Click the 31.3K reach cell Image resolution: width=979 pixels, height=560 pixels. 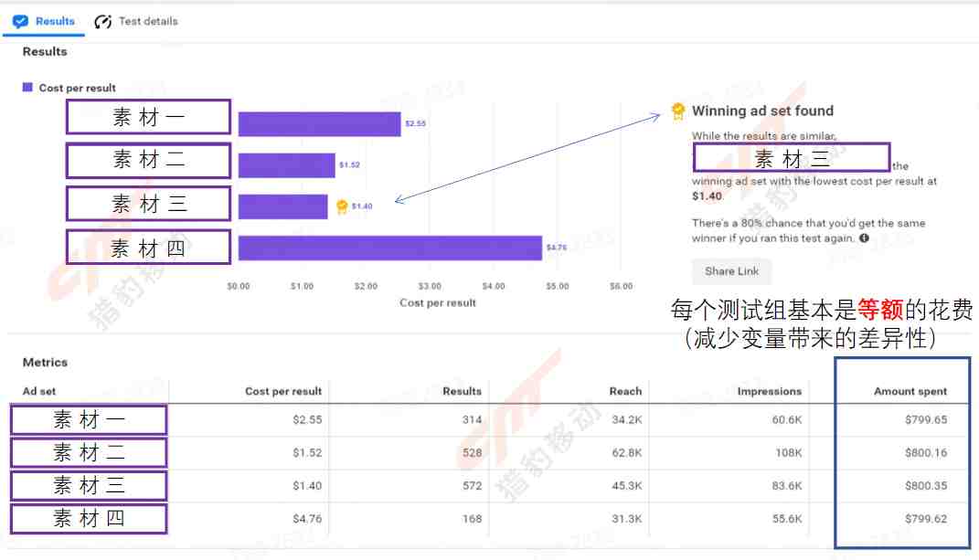click(627, 519)
